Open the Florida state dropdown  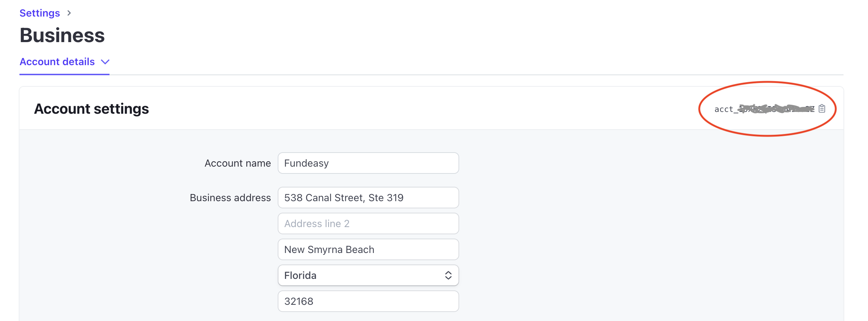pyautogui.click(x=360, y=275)
